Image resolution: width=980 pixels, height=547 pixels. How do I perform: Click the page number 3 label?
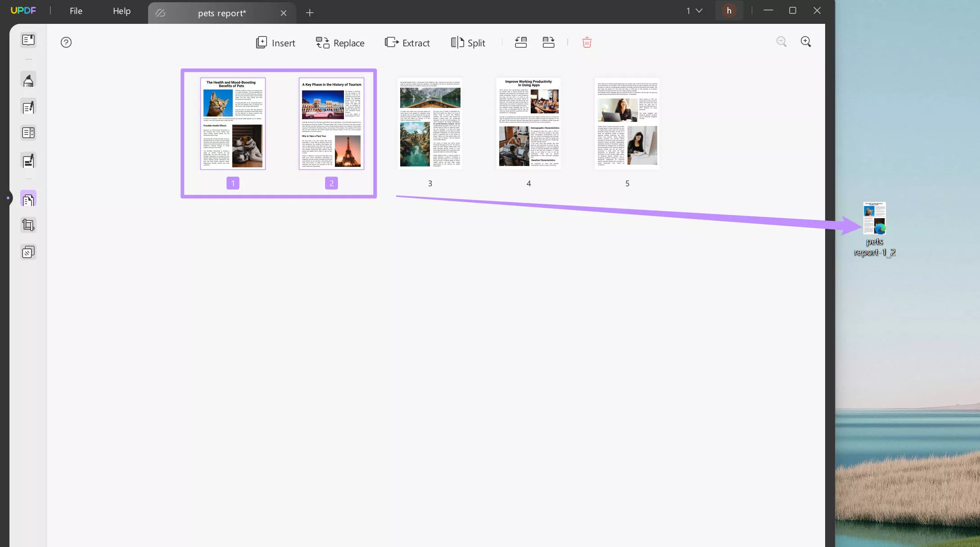pyautogui.click(x=430, y=184)
